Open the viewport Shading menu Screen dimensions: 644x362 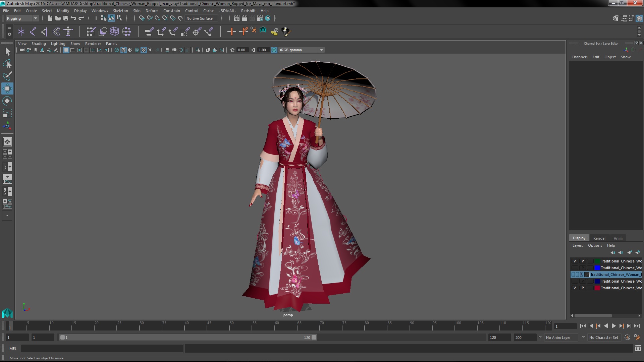point(39,44)
